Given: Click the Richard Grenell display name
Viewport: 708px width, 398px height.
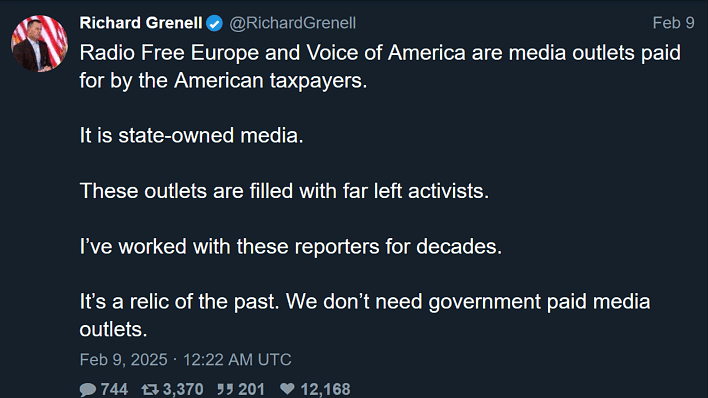Looking at the screenshot, I should click(x=141, y=23).
